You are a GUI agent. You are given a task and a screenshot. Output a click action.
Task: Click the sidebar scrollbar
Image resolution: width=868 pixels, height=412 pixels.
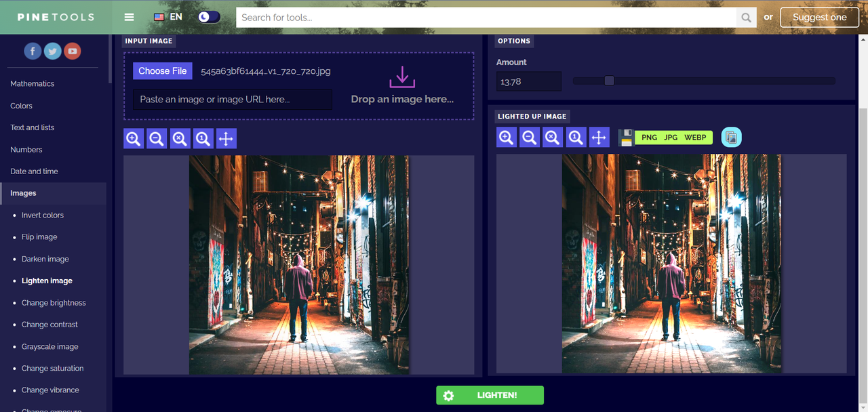pos(110,58)
